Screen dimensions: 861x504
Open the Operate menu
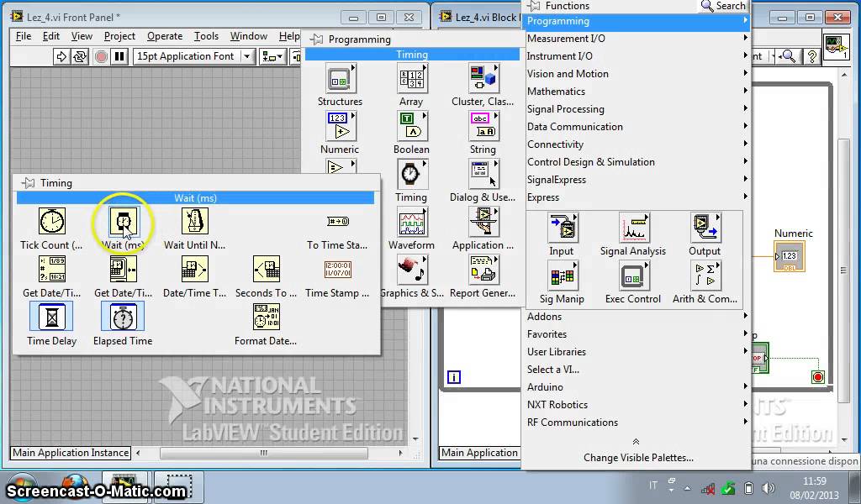coord(165,36)
